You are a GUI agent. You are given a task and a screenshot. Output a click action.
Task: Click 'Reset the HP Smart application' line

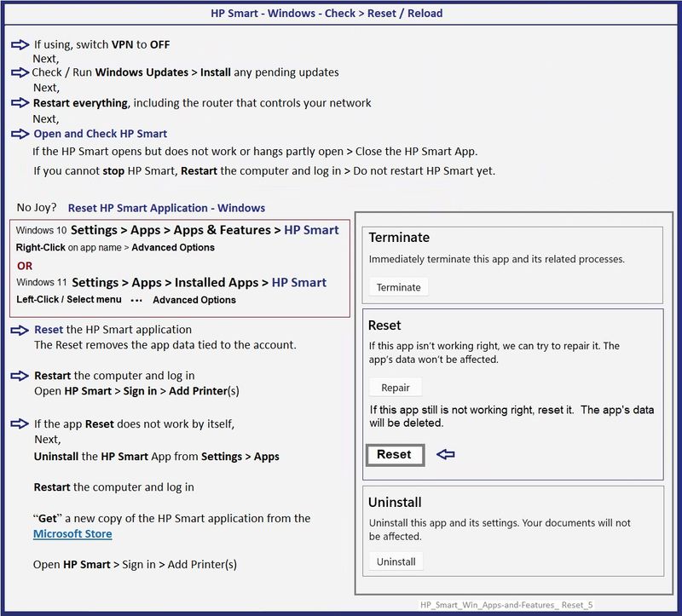pos(113,330)
